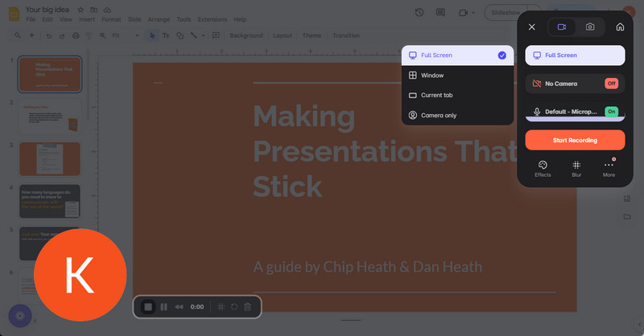
Task: Delete recording with trash icon
Action: [248, 307]
